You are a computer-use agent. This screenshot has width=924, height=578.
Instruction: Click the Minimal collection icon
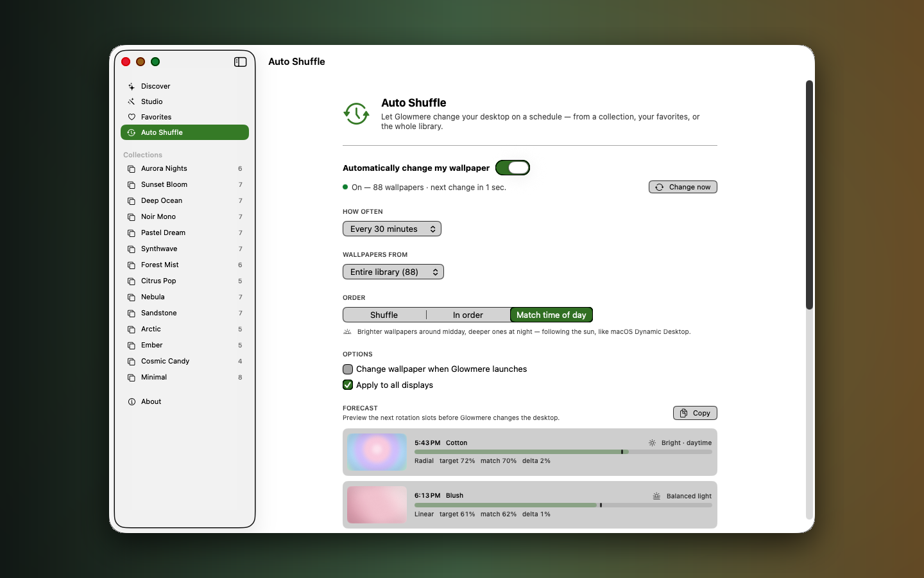tap(132, 378)
